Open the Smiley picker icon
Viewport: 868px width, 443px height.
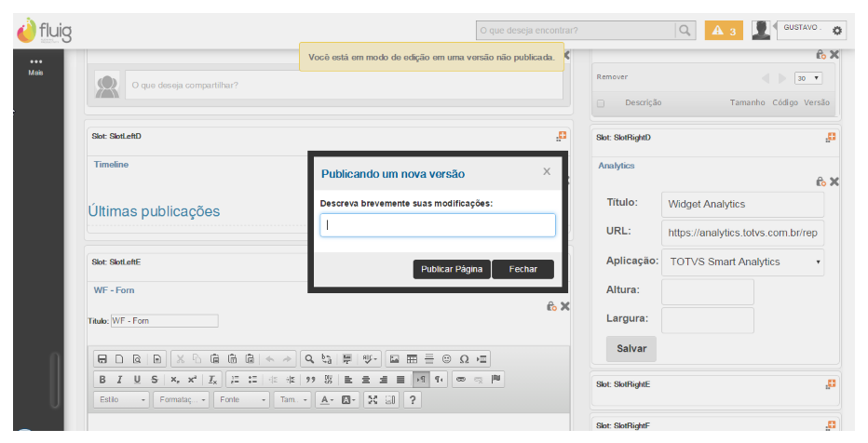pyautogui.click(x=447, y=359)
